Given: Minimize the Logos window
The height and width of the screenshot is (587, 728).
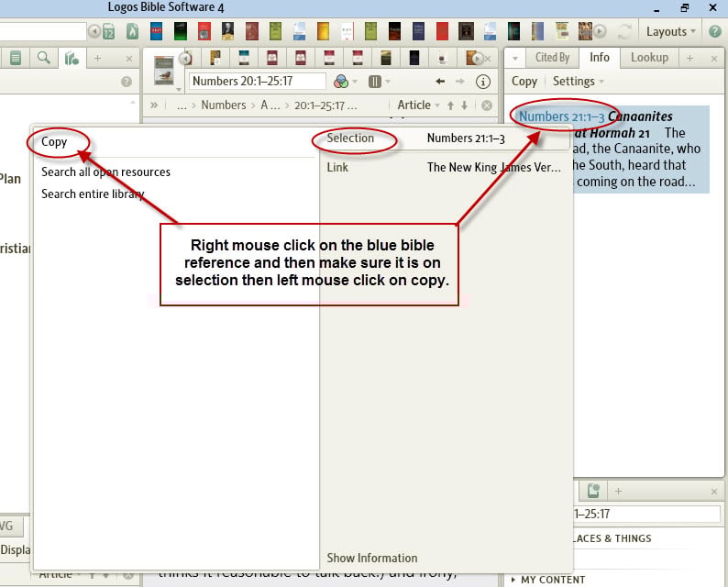Looking at the screenshot, I should pos(656,8).
